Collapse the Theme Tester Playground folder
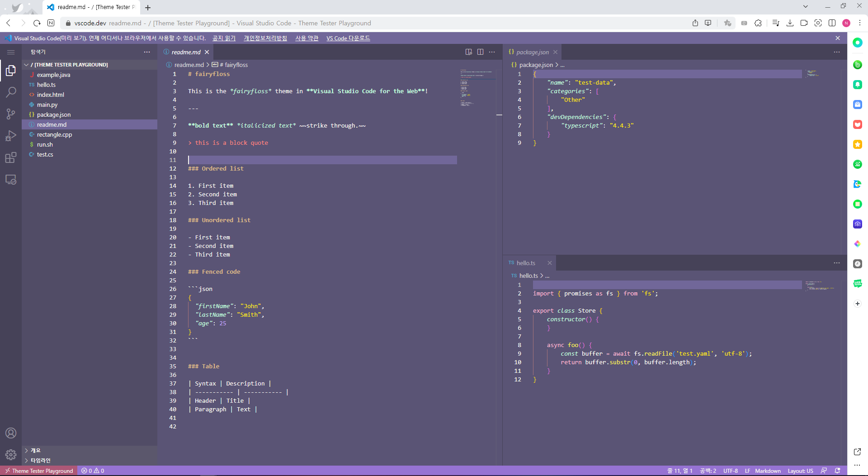The width and height of the screenshot is (868, 476). click(x=90, y=65)
